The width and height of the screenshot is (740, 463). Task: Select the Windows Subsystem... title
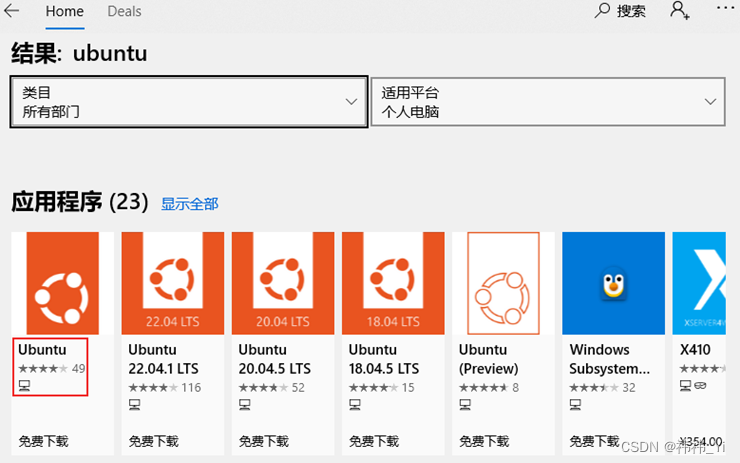(x=609, y=359)
